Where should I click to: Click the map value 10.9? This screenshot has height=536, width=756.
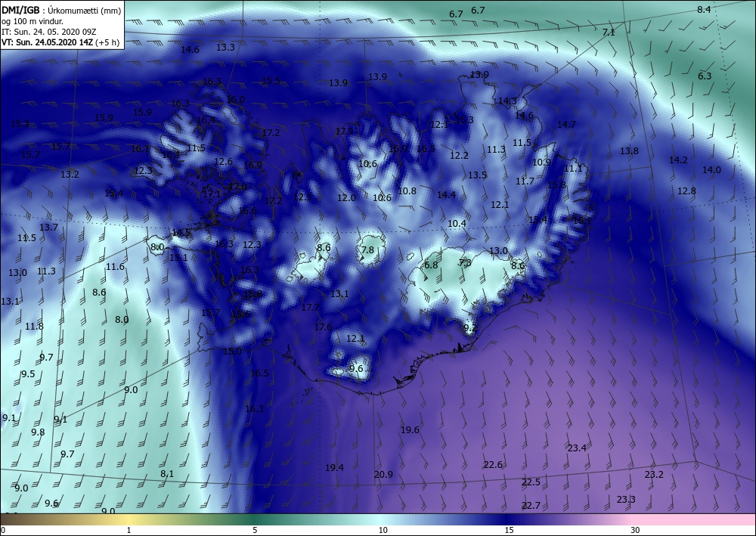(541, 163)
